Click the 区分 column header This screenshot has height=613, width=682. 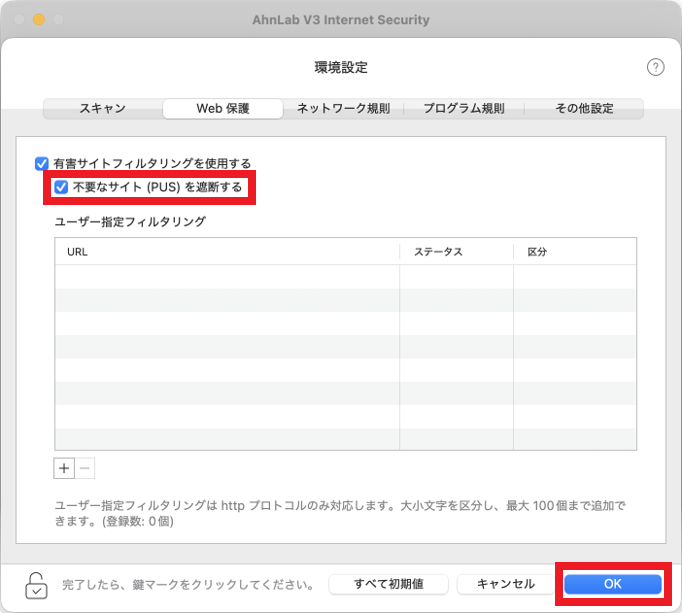click(x=575, y=252)
